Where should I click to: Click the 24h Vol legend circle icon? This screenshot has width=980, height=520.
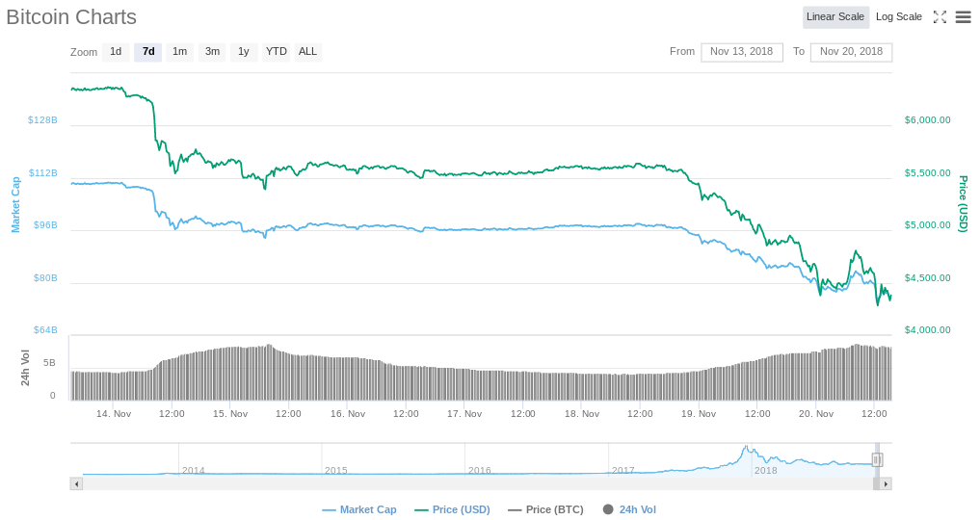coord(608,509)
